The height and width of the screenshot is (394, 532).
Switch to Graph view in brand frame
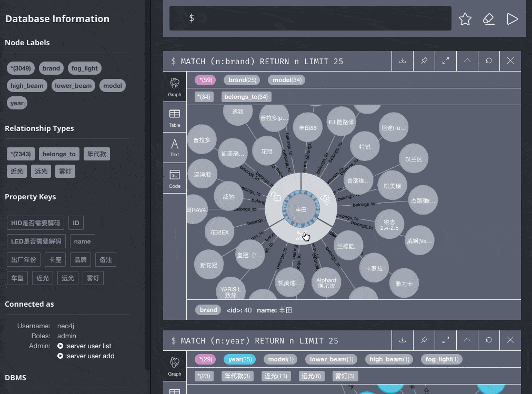175,87
